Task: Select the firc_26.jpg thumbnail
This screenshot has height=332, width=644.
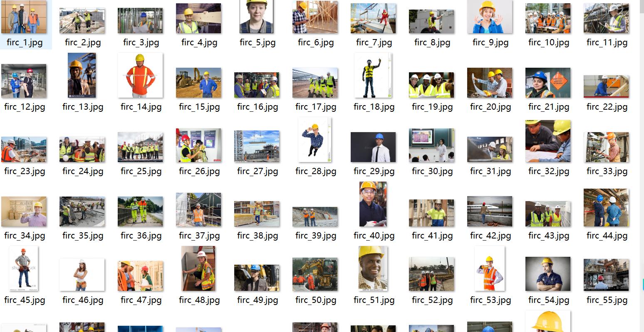Action: 198,145
